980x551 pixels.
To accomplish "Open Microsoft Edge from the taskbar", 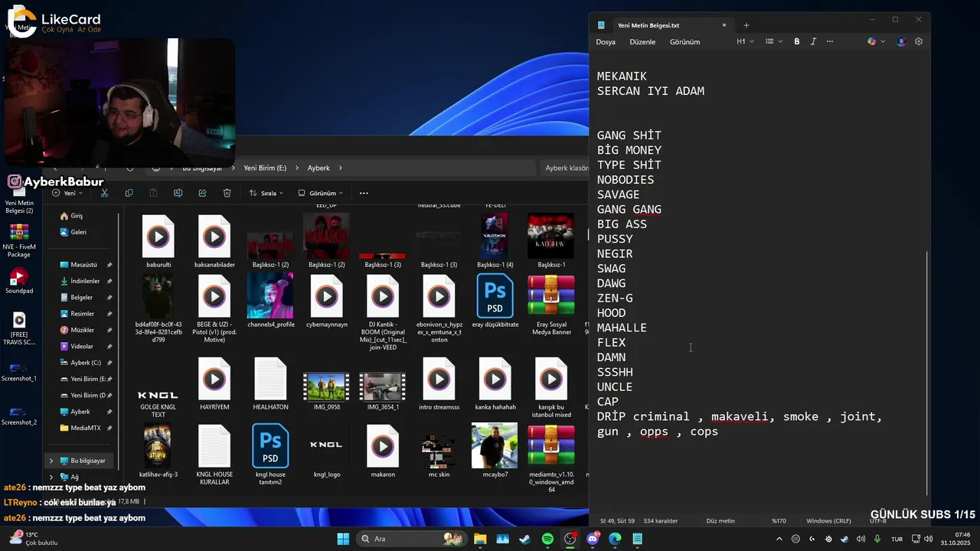I will (x=615, y=539).
